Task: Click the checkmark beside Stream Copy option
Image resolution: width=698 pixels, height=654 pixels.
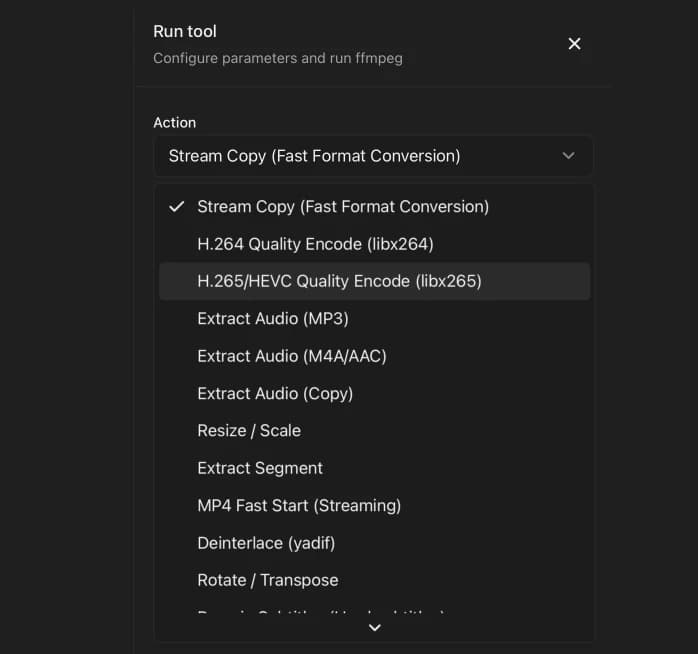Action: tap(177, 207)
